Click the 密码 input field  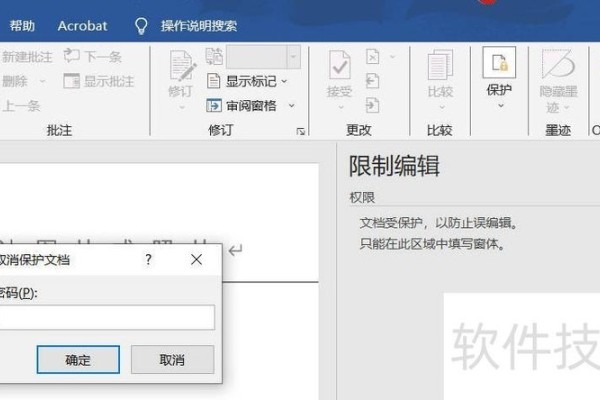click(x=107, y=317)
